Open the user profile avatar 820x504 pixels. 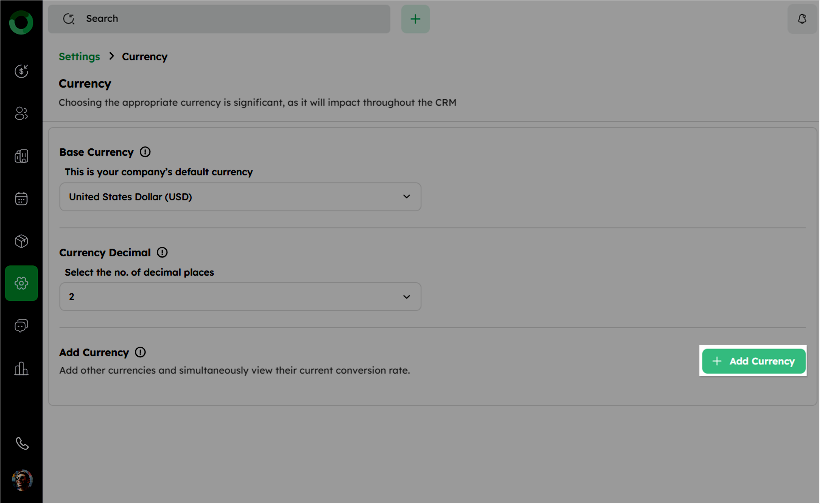pyautogui.click(x=22, y=480)
